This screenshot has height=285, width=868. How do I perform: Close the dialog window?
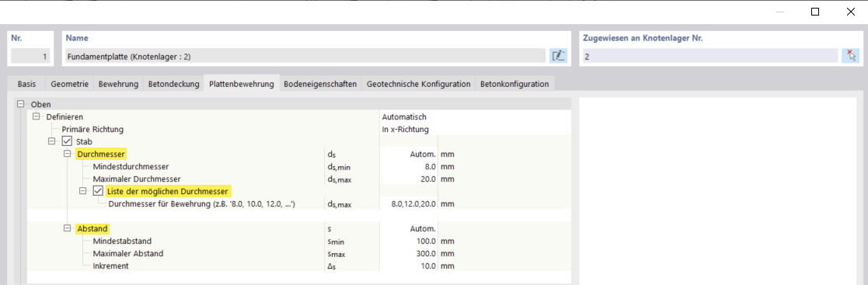click(850, 12)
